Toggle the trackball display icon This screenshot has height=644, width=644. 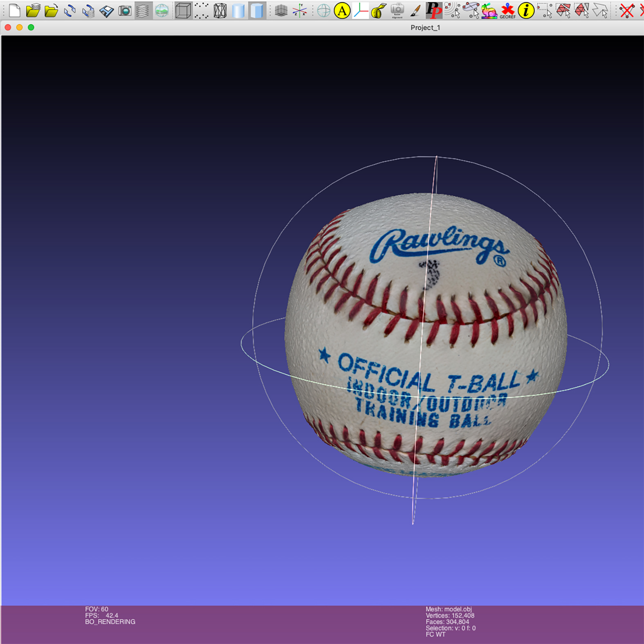click(x=323, y=11)
